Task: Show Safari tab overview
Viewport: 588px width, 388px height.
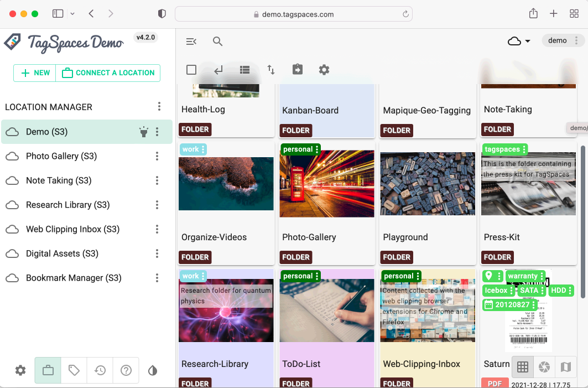Action: click(574, 14)
